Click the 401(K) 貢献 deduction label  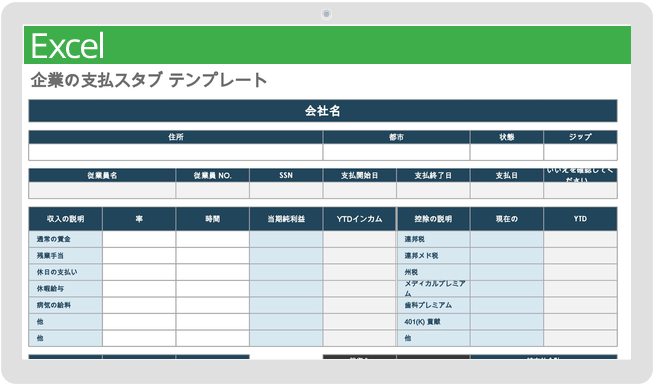422,322
